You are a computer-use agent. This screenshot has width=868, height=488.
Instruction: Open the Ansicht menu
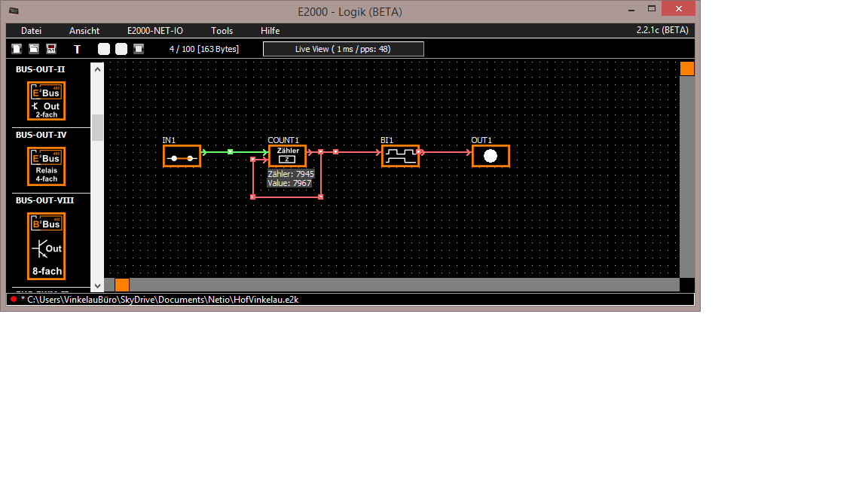click(x=84, y=30)
